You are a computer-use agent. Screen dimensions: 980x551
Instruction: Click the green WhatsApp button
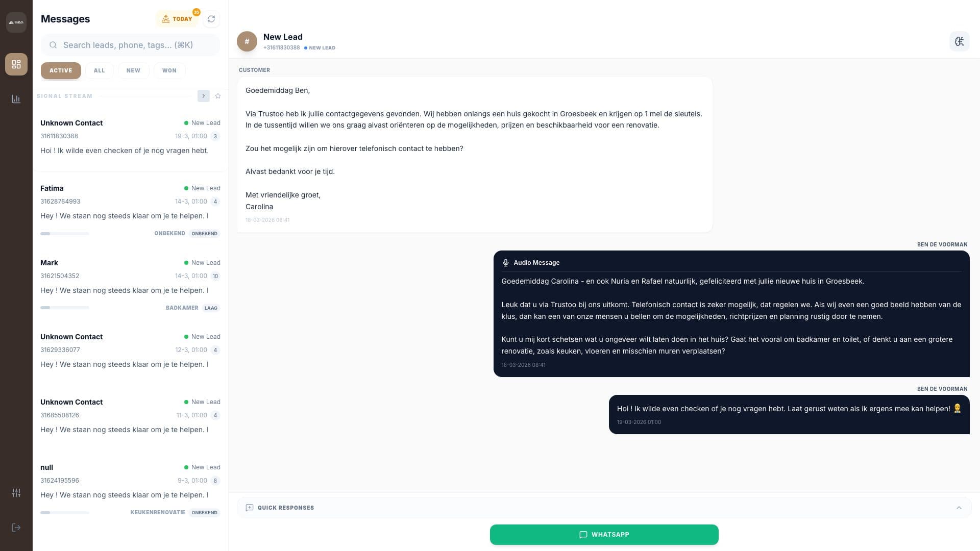pyautogui.click(x=604, y=535)
